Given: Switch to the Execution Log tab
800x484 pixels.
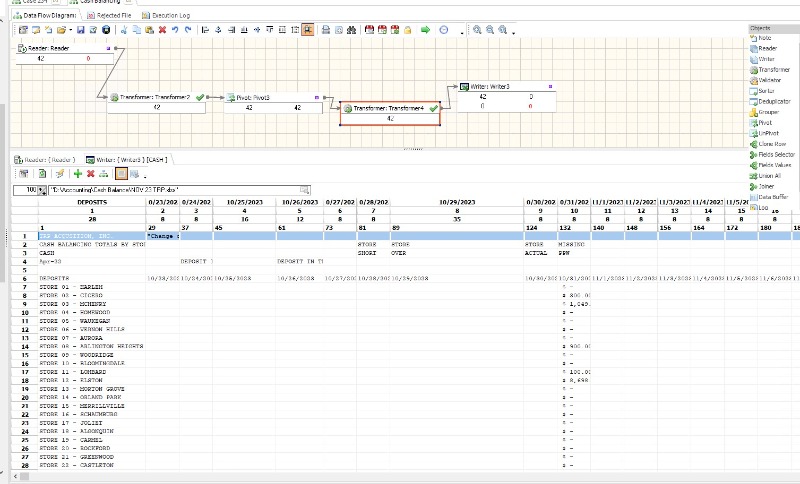Looking at the screenshot, I should [x=166, y=15].
